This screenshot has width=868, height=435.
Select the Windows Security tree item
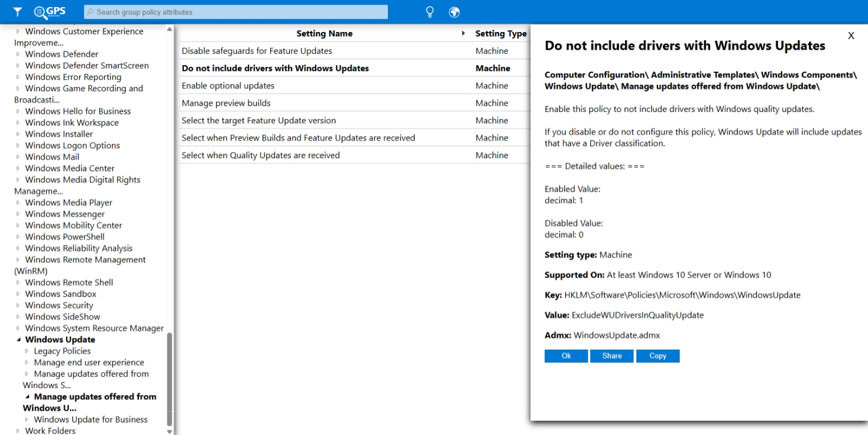click(59, 305)
